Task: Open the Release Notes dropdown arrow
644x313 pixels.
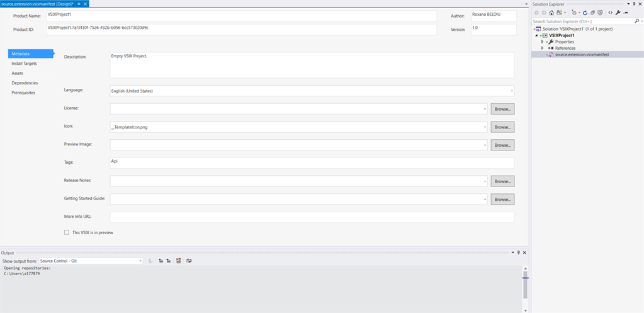Action: tap(485, 181)
